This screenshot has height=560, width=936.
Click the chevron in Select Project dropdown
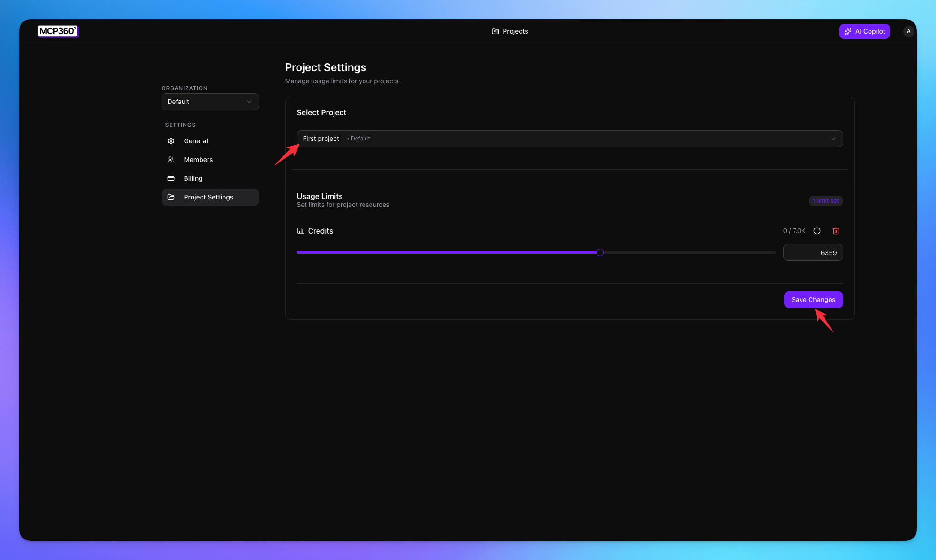tap(833, 139)
